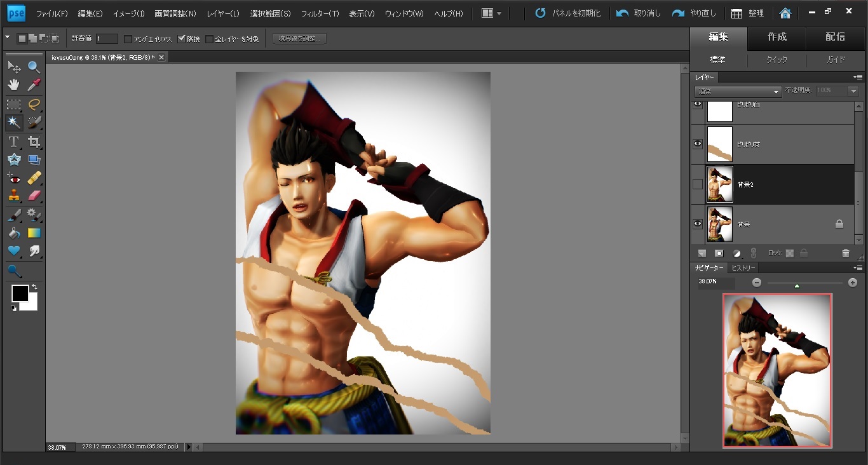Click the 整理 organizer button

tap(748, 13)
